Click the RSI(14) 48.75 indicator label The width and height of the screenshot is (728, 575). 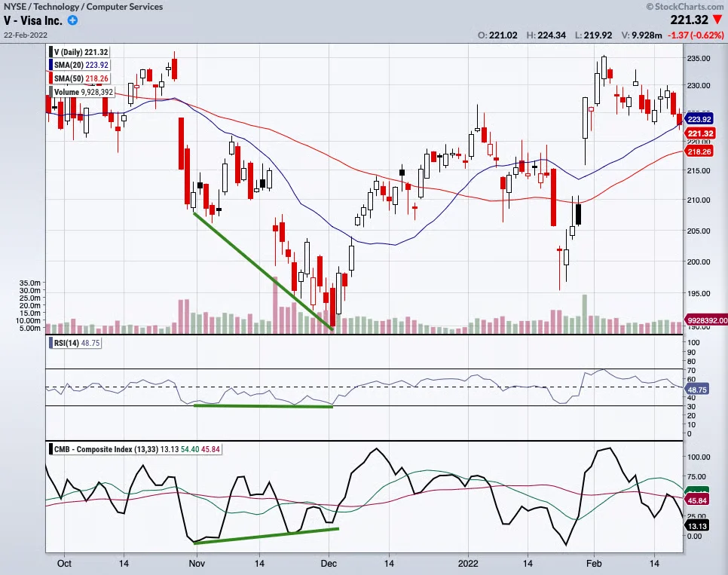pyautogui.click(x=77, y=343)
